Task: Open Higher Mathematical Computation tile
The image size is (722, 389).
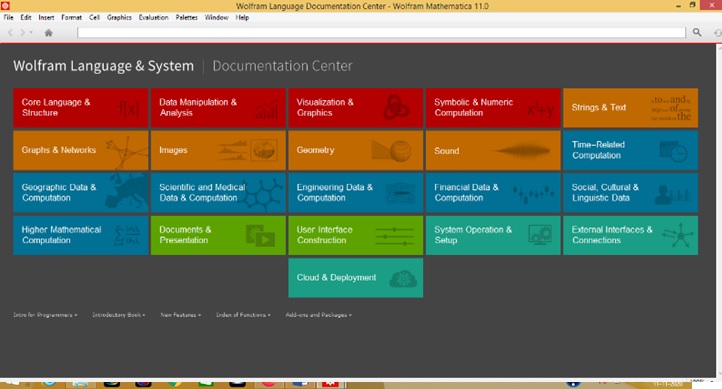Action: tap(81, 235)
